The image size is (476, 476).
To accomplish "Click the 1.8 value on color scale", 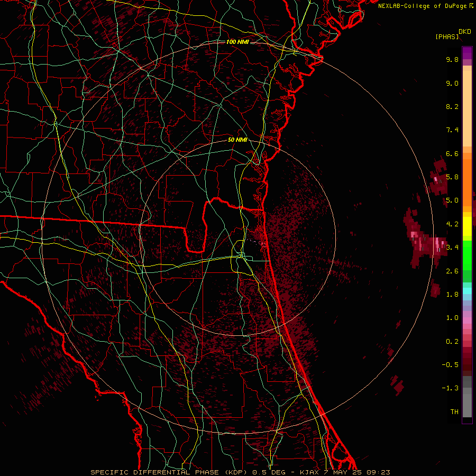I will pyautogui.click(x=452, y=295).
